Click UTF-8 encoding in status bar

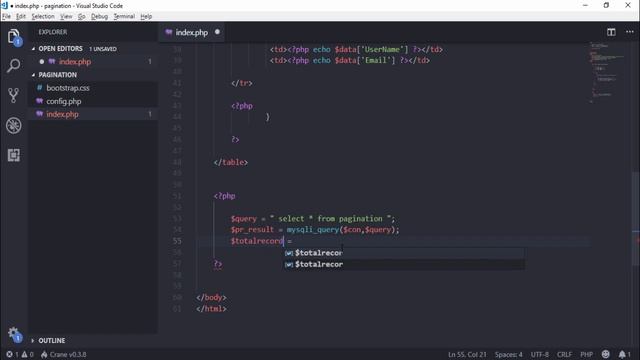pos(540,354)
